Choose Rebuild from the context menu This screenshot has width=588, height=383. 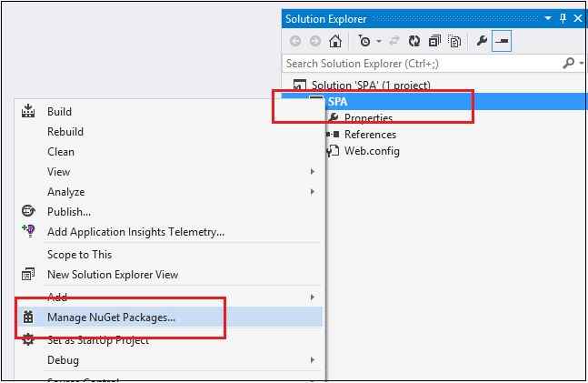[x=65, y=132]
